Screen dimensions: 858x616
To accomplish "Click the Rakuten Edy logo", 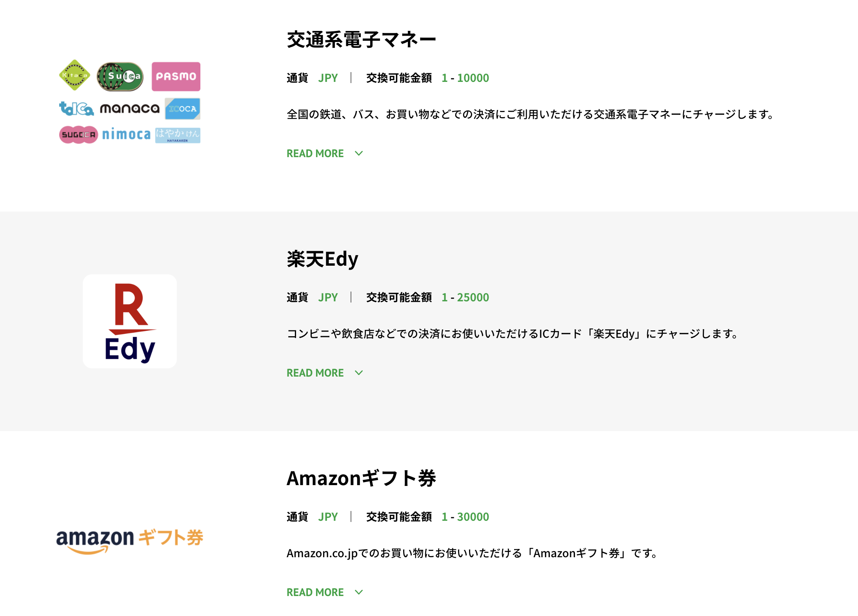I will [x=130, y=321].
